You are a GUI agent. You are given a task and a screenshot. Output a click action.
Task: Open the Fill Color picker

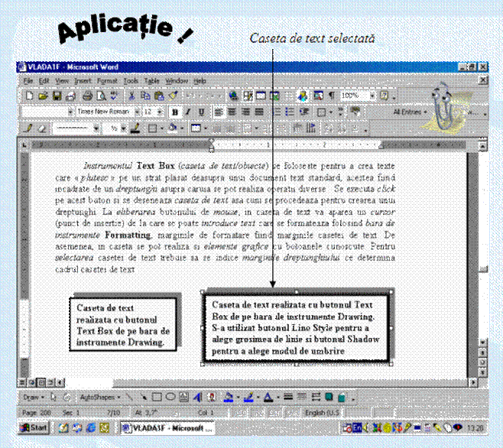[229, 398]
